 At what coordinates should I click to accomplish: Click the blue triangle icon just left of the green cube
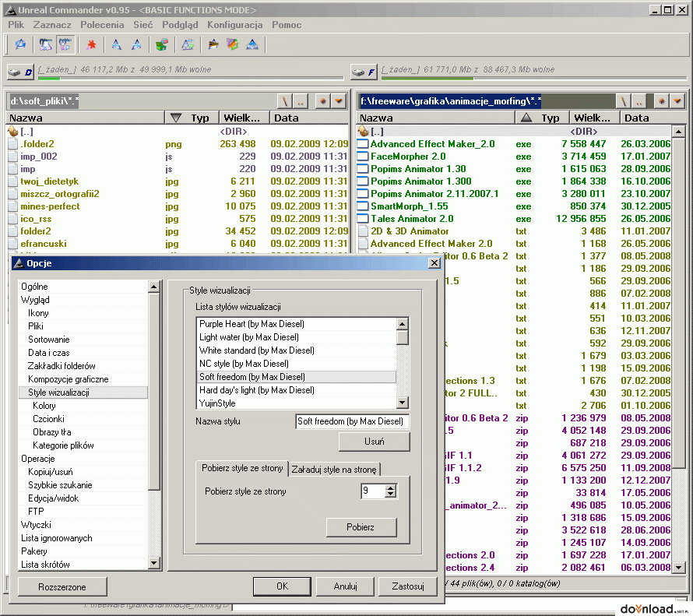(x=136, y=44)
